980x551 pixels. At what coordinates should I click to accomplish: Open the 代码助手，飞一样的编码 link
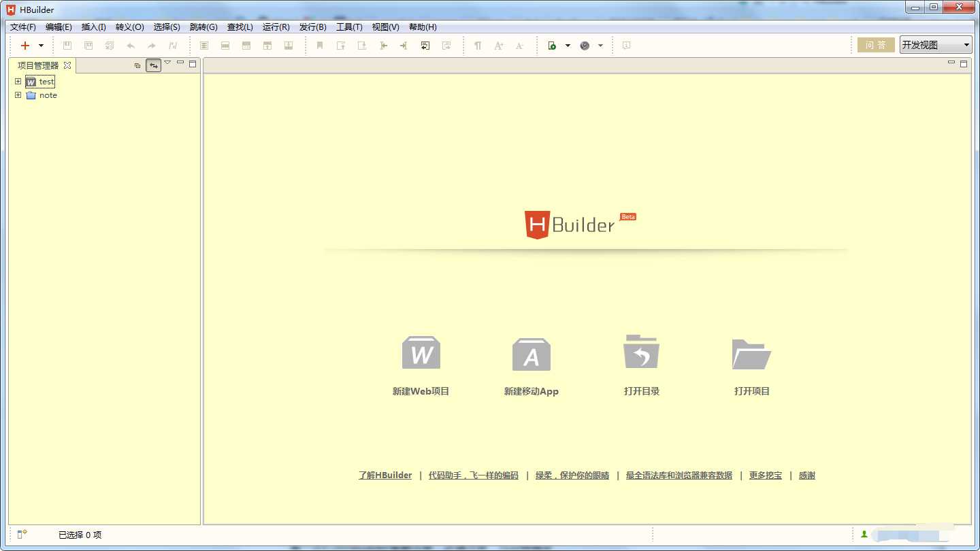click(x=474, y=475)
